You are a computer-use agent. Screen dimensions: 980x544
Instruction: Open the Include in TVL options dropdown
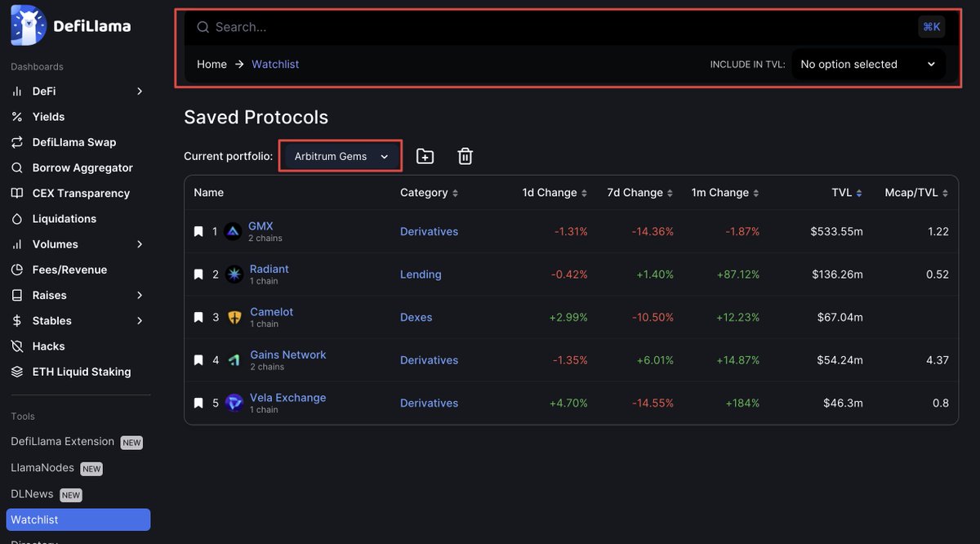(869, 65)
